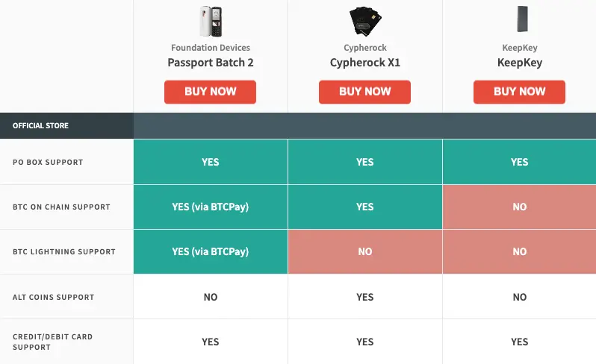
Task: Open the Passport Batch 2 product title
Action: 211,63
